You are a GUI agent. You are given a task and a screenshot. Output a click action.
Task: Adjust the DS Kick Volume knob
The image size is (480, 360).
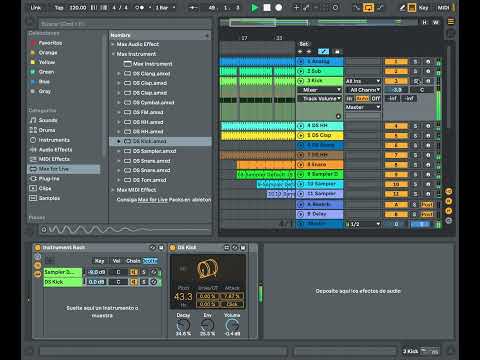[x=232, y=325]
